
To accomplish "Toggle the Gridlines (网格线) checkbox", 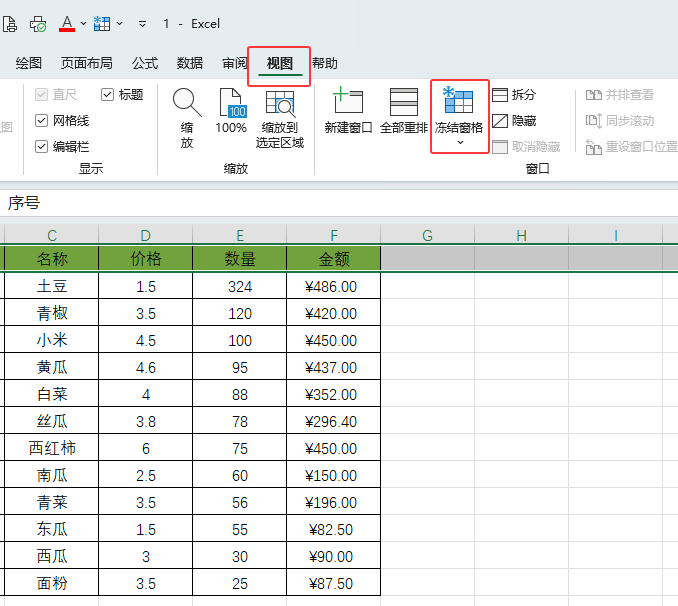I will pyautogui.click(x=42, y=121).
